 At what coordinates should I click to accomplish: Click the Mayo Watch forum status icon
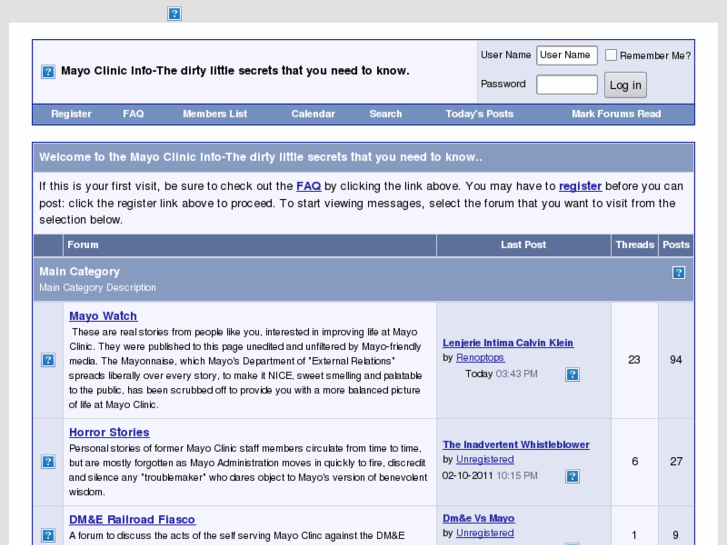[x=48, y=360]
